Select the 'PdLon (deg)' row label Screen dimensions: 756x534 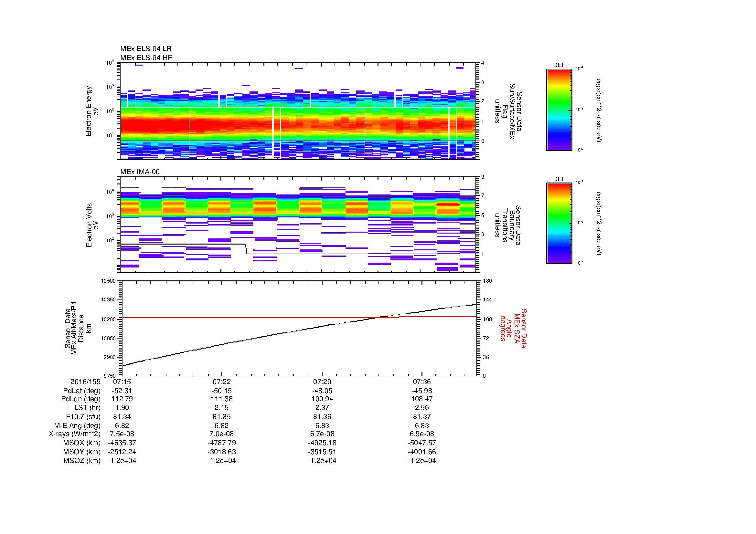pos(81,399)
